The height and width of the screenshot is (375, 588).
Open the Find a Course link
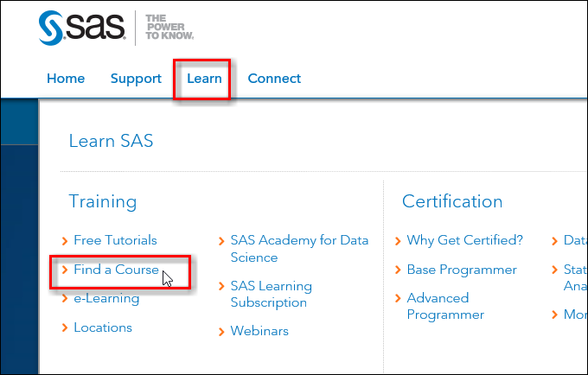point(116,270)
